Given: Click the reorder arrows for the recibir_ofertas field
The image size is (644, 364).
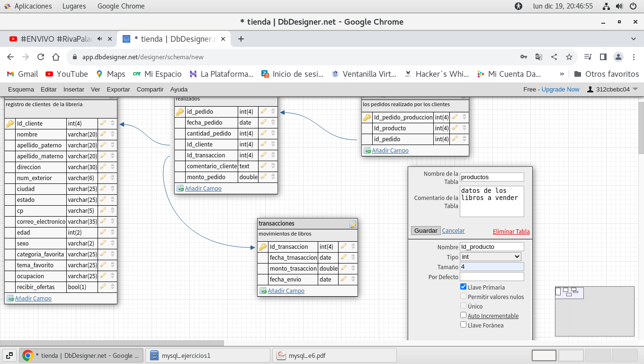Looking at the screenshot, I should coord(113,287).
